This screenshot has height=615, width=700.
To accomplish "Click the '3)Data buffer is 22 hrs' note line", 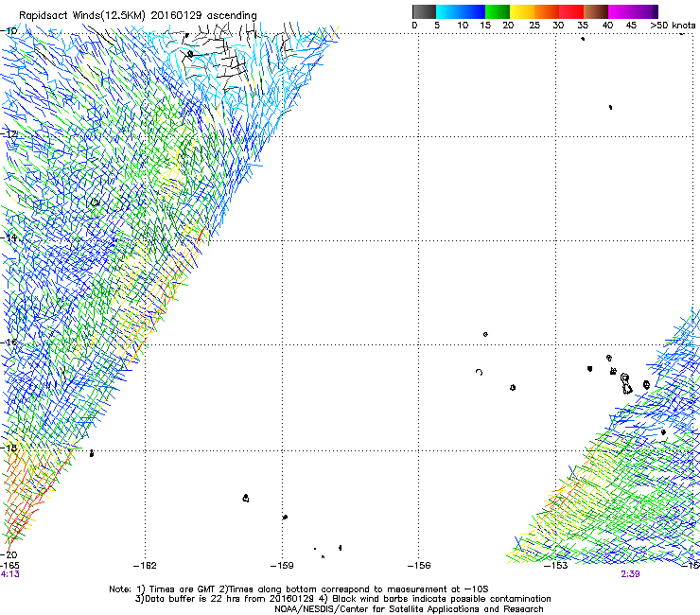I will [342, 599].
